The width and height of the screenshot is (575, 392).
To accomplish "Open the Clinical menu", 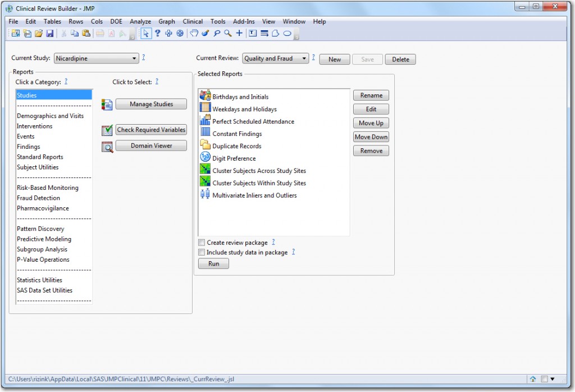I will tap(193, 21).
